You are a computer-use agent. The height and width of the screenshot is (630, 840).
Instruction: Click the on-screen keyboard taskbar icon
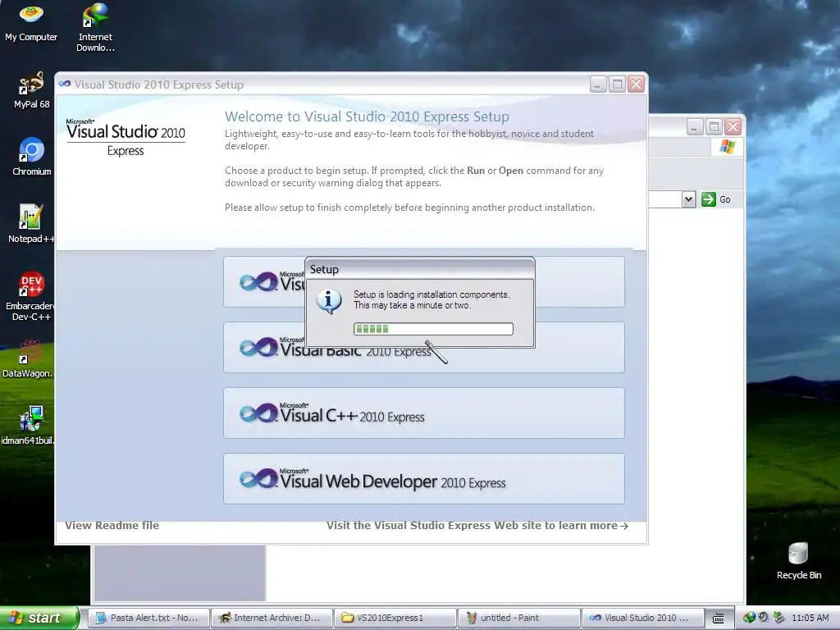(x=719, y=619)
